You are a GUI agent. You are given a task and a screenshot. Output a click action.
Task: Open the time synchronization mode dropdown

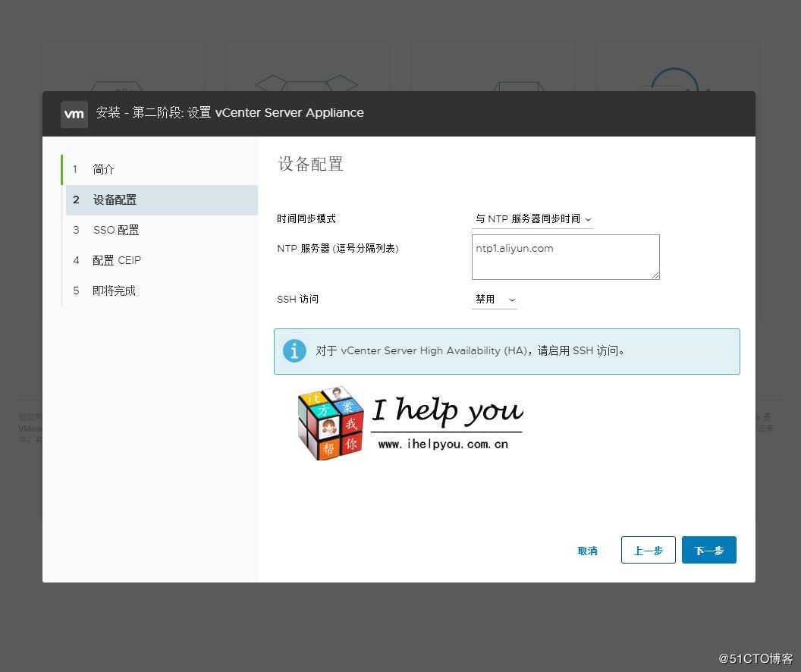(x=532, y=219)
